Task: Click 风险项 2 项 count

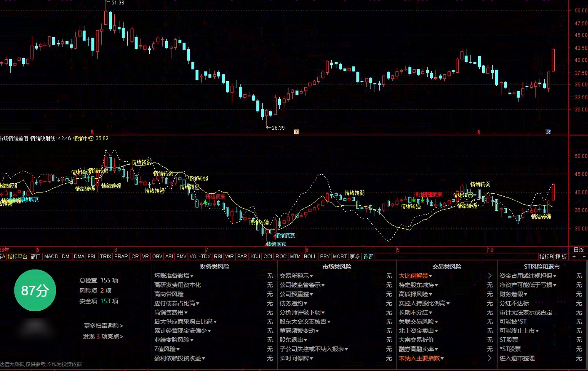Action: (x=95, y=291)
